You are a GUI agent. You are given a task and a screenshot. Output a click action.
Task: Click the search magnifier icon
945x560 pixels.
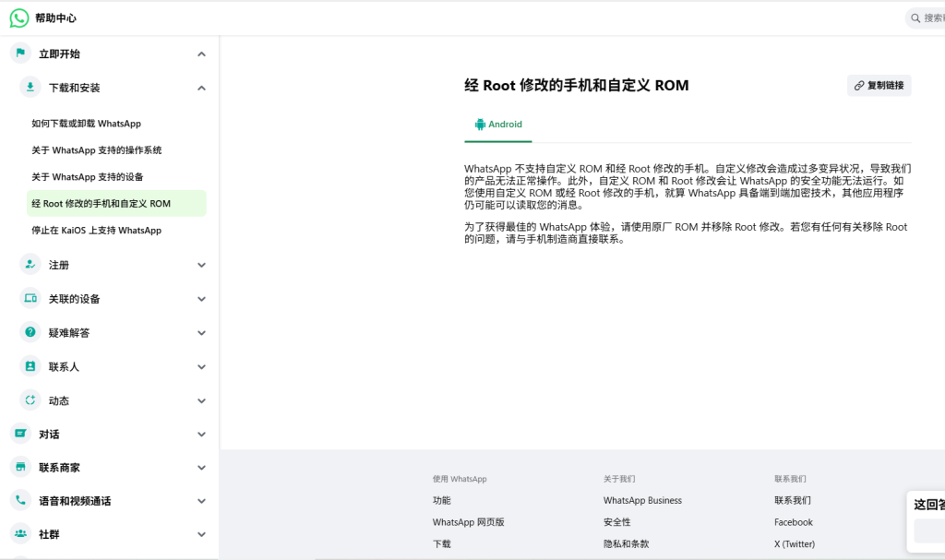915,18
